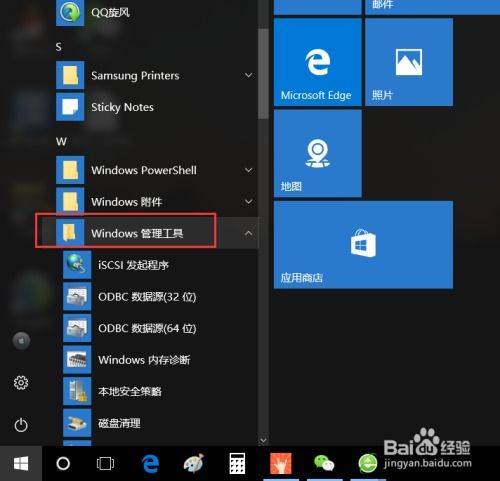Open the green circular app on taskbar
500x481 pixels.
(368, 463)
